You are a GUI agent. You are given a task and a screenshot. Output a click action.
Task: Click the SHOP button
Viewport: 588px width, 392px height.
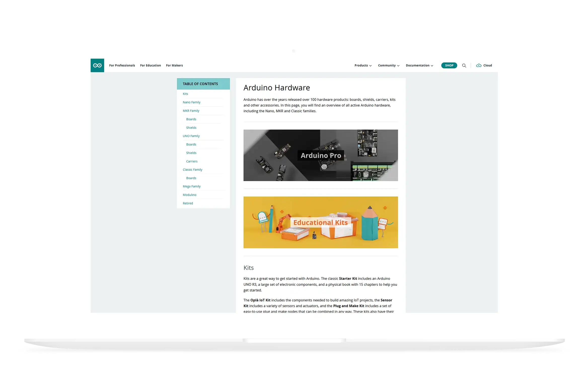[449, 65]
